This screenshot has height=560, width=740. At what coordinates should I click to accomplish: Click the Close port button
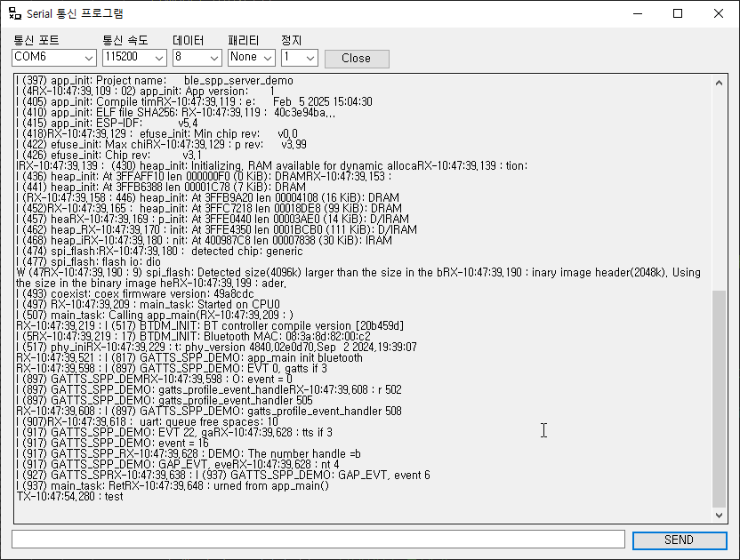coord(357,59)
